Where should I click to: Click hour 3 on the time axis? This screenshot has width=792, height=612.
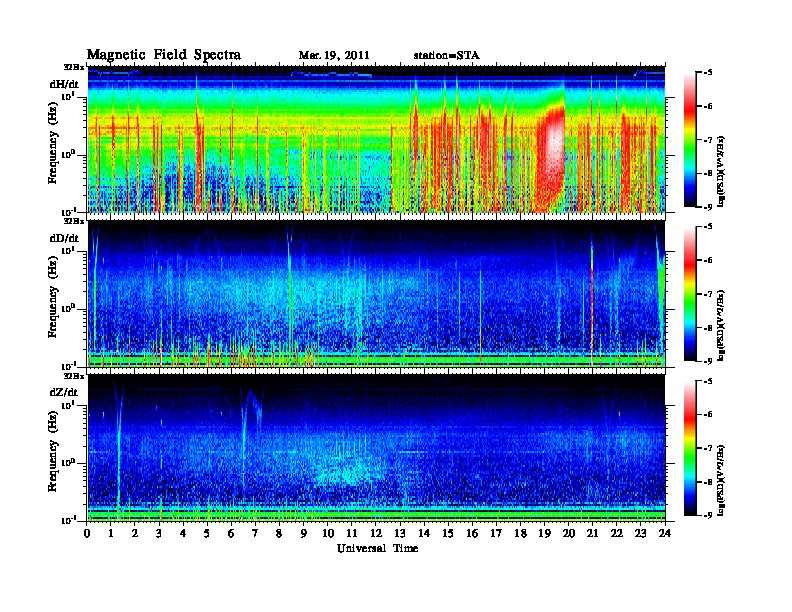pyautogui.click(x=159, y=533)
